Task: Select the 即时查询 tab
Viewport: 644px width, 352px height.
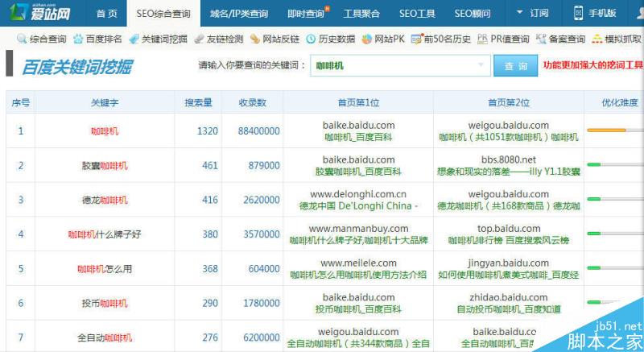Action: (307, 14)
